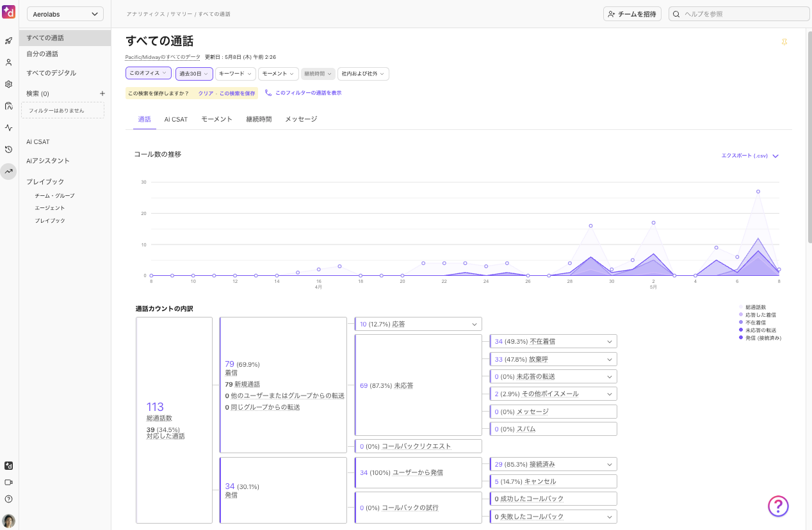Screen dimensions: 812x530
Task: Open the エクスポート (.csv) dropdown
Action: tap(750, 156)
